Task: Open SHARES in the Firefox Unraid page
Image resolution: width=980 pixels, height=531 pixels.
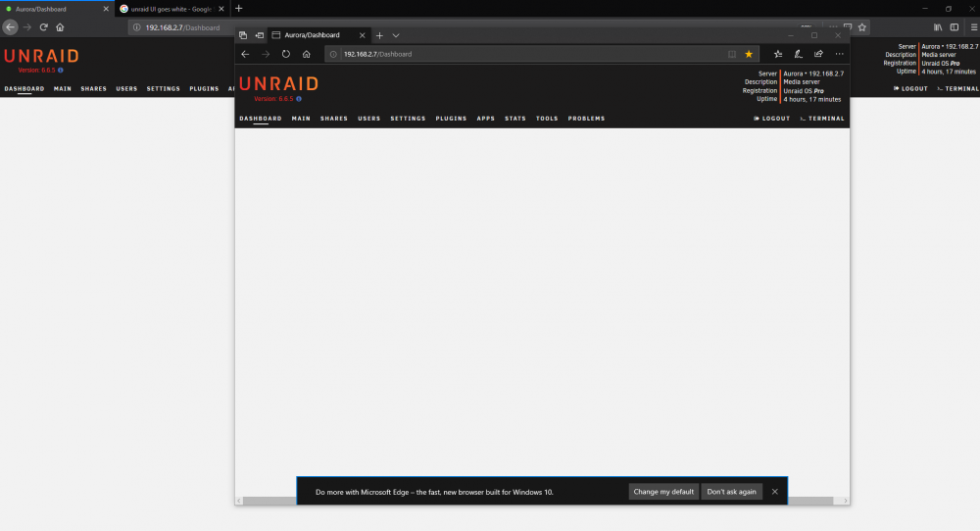Action: 94,89
